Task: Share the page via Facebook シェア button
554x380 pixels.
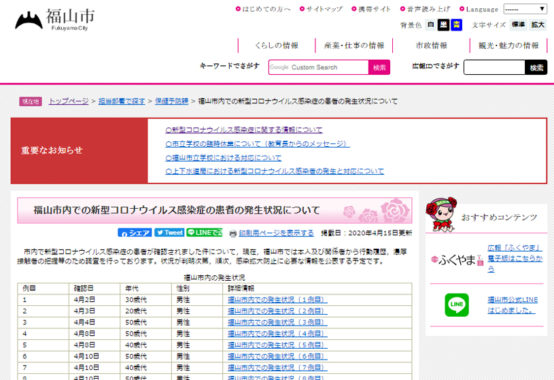Action: [x=135, y=232]
